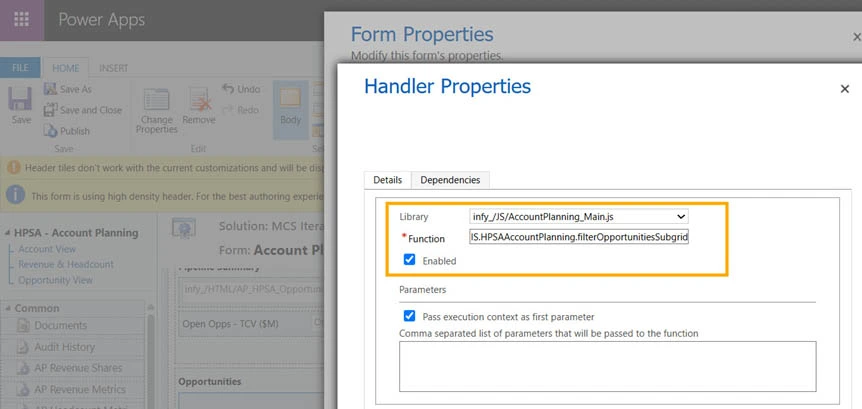Image resolution: width=862 pixels, height=409 pixels.
Task: Collapse the HPSA - Account Planning tree node
Action: click(7, 233)
